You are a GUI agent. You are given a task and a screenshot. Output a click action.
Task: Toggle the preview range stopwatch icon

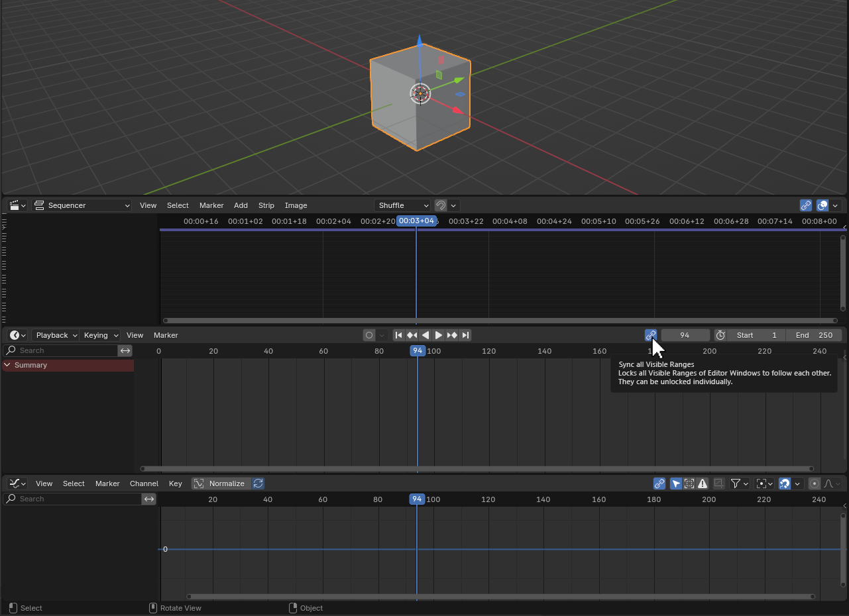point(720,335)
